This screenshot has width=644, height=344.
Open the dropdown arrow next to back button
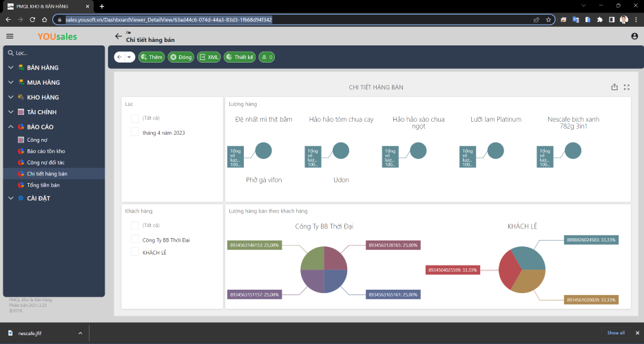coord(129,57)
